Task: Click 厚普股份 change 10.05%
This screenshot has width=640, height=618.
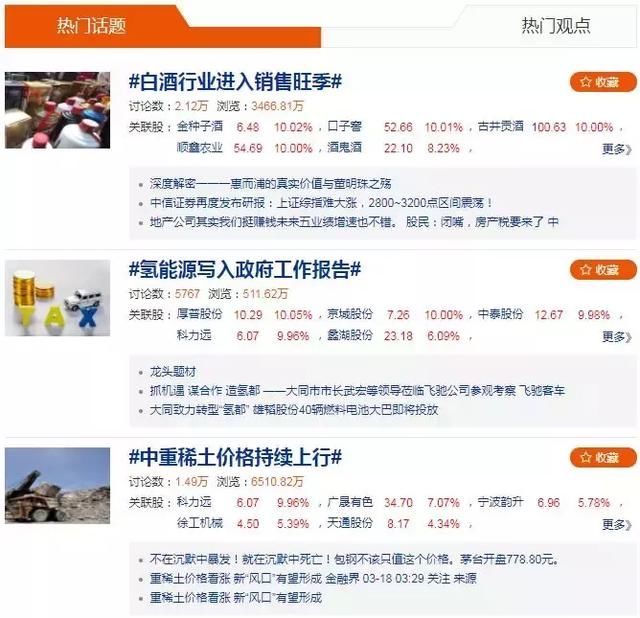Action: [x=293, y=315]
